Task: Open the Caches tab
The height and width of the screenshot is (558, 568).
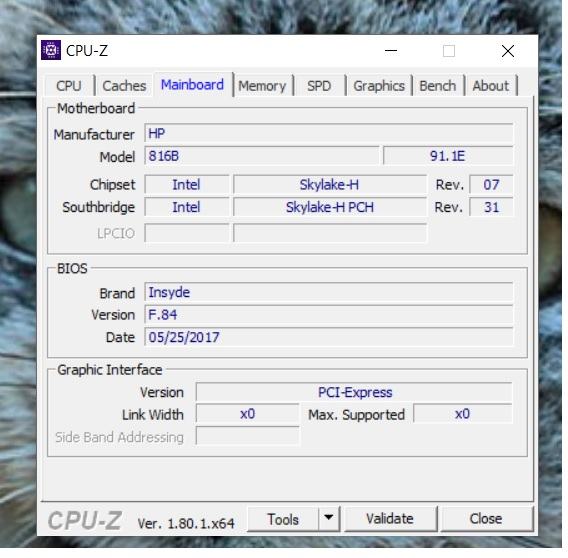Action: (x=124, y=86)
